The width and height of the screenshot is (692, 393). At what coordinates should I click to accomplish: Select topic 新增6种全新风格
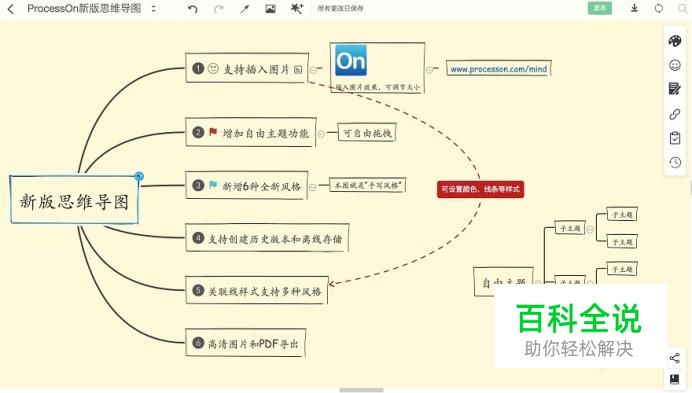[246, 185]
